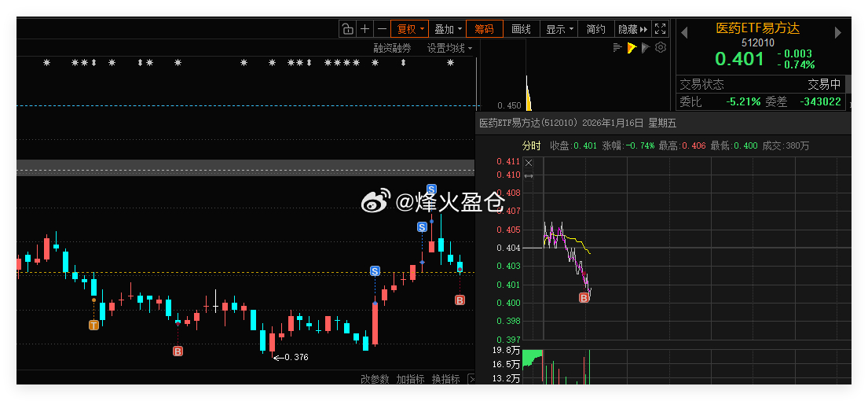Enter fullscreen via the expand-arrows icon
Screen dimensions: 868x401
[x=660, y=29]
